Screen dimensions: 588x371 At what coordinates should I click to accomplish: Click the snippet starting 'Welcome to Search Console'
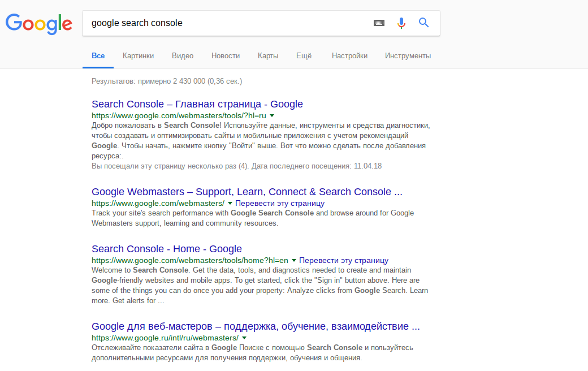tap(260, 285)
